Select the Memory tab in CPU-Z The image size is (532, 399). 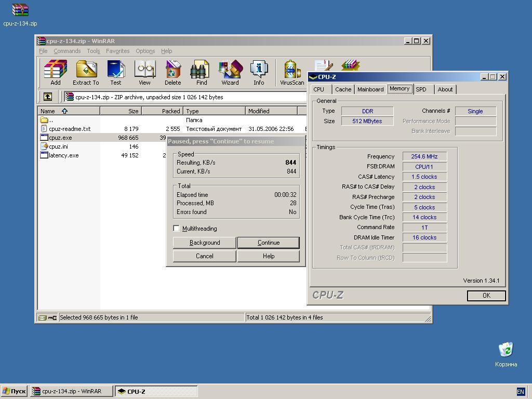click(x=400, y=88)
